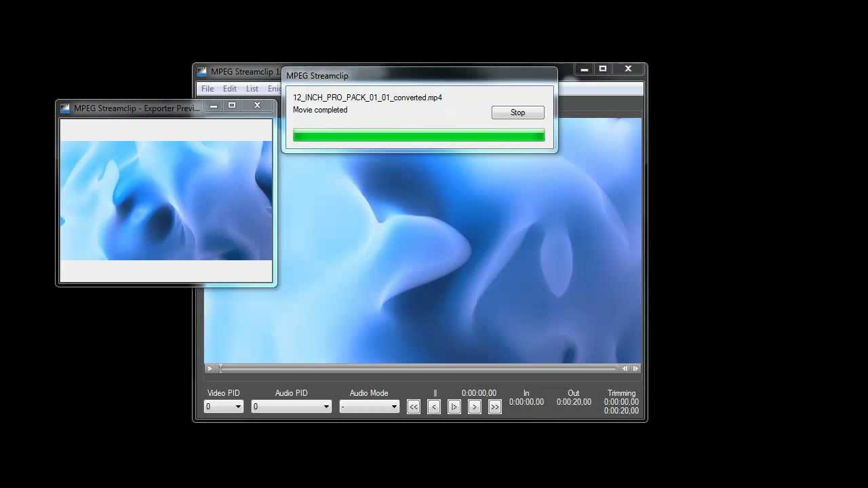This screenshot has width=868, height=488.
Task: Close the main MPEG Streamclip window
Action: coord(628,69)
